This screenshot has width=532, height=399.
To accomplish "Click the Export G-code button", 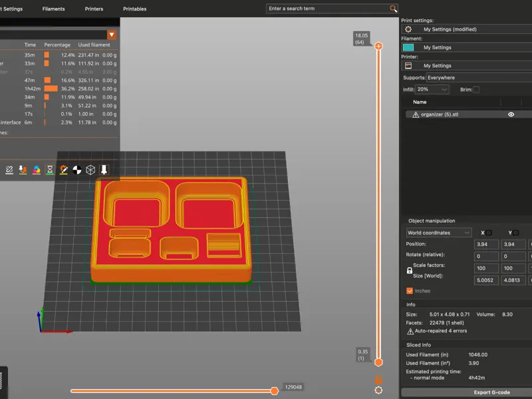I will tap(491, 392).
